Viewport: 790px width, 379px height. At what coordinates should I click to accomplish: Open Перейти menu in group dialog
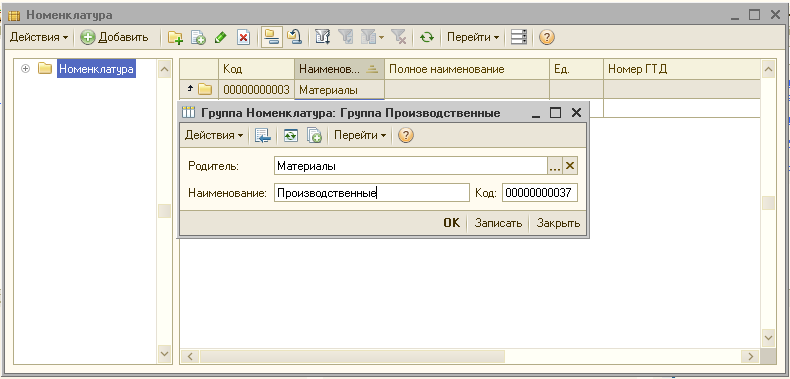tap(360, 135)
